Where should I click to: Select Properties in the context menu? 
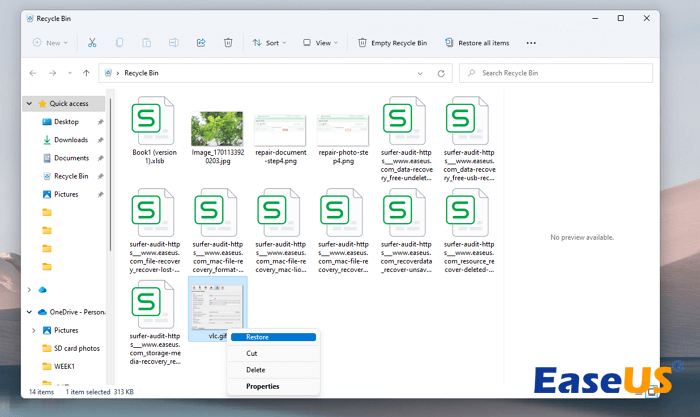point(263,386)
